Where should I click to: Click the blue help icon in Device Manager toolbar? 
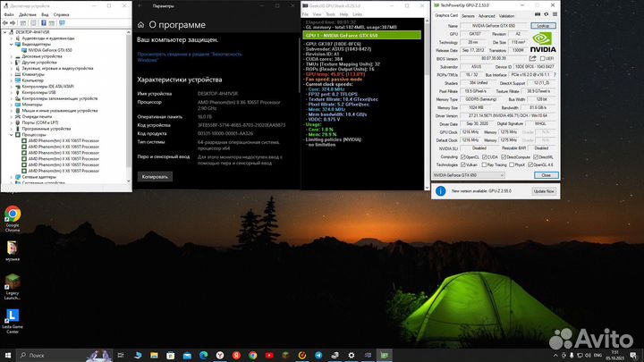tap(44, 23)
